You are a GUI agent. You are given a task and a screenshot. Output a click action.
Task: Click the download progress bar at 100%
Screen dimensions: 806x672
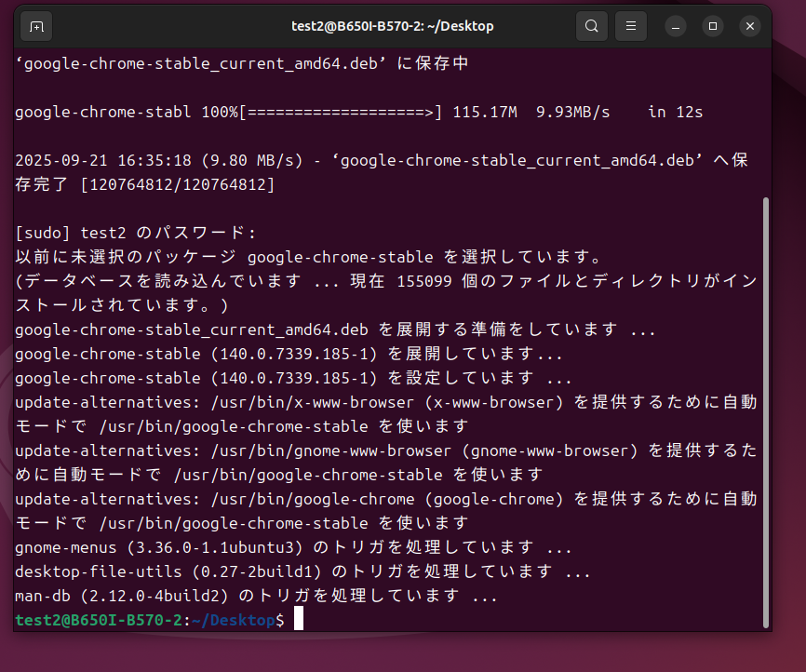(340, 112)
